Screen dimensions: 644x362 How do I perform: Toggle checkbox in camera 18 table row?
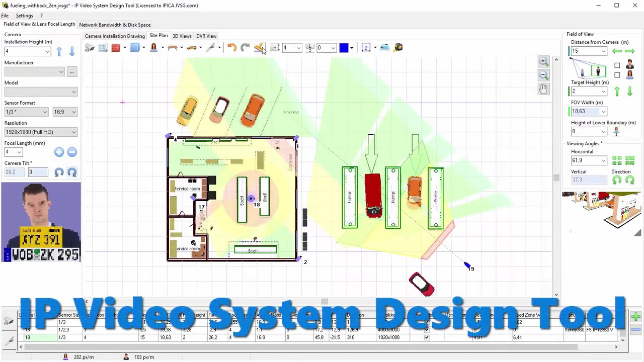[x=427, y=330]
